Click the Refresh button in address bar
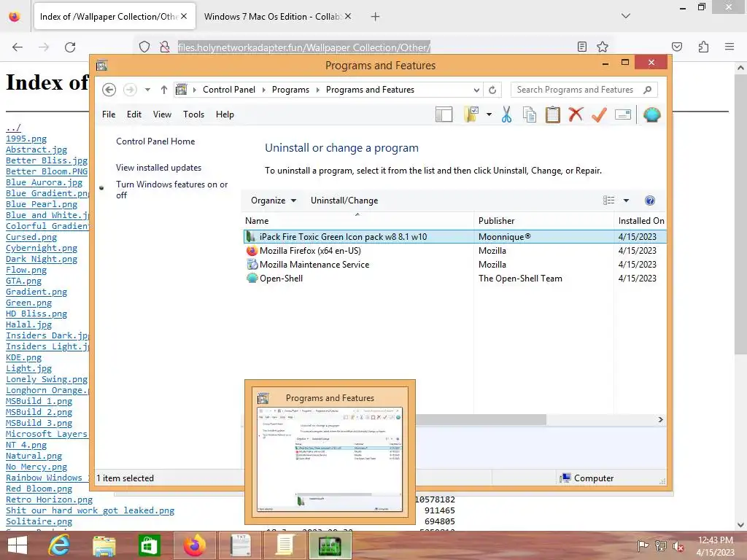 [x=492, y=90]
